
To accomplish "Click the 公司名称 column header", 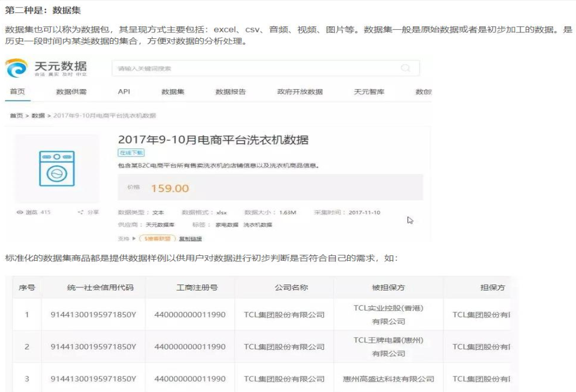I will (292, 287).
